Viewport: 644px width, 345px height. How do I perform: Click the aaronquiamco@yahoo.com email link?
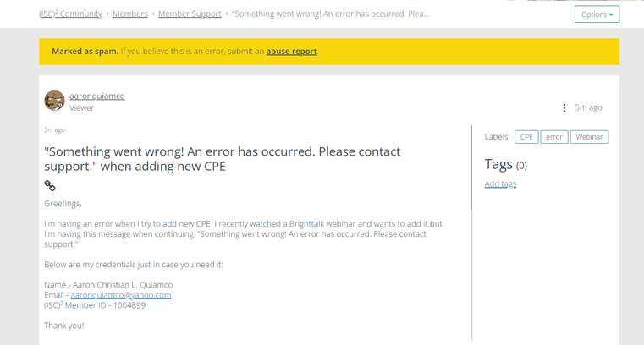click(x=121, y=295)
